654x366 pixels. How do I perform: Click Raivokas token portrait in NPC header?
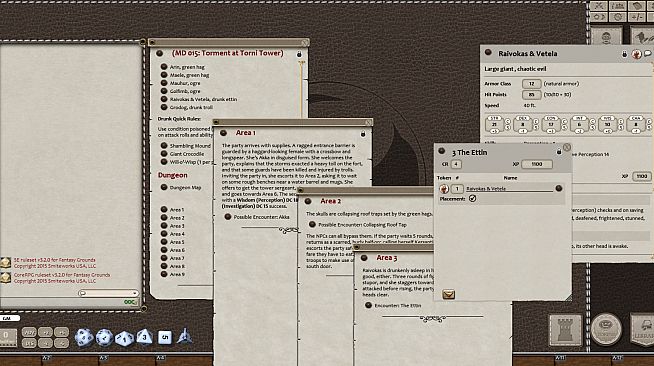click(x=636, y=54)
